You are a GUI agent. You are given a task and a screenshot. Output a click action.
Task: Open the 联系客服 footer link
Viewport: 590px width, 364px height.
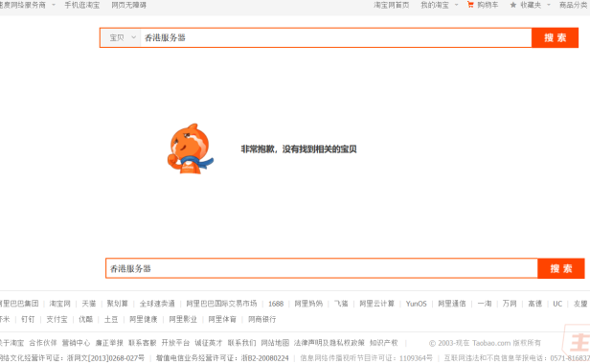pyautogui.click(x=142, y=343)
